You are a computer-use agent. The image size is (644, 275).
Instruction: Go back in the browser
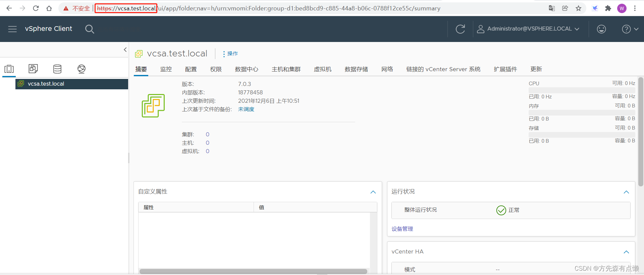[x=9, y=8]
